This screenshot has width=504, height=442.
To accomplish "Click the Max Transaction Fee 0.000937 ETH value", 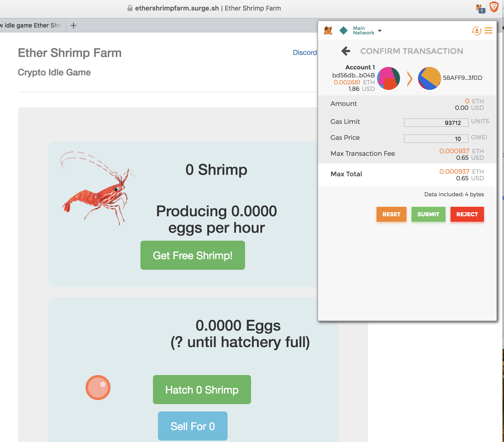I will point(461,151).
